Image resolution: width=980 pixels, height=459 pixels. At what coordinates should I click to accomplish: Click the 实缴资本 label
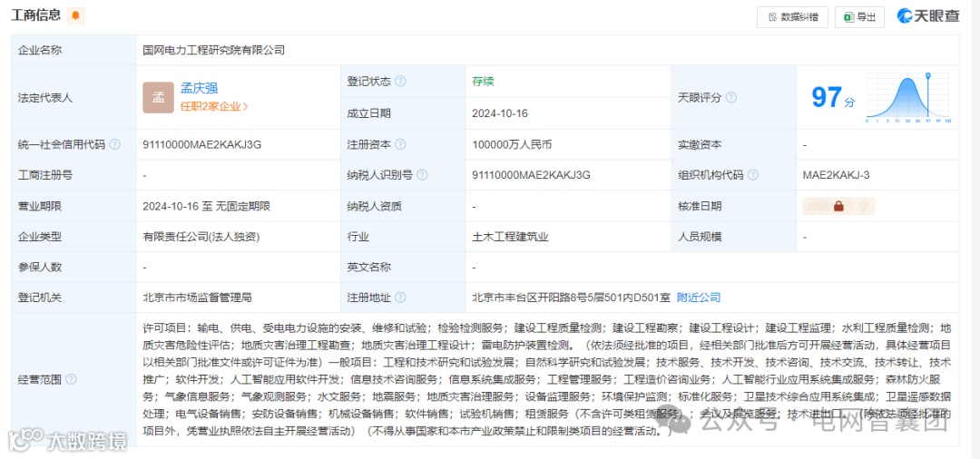click(700, 144)
